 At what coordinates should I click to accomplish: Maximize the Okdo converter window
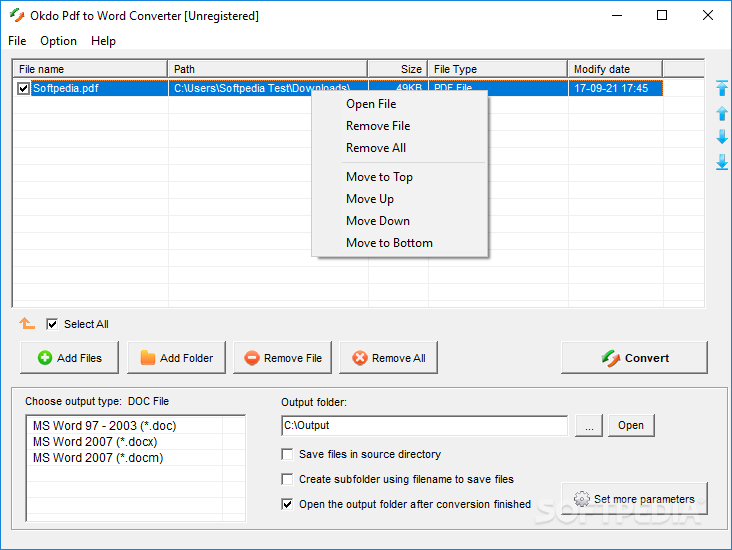click(662, 15)
